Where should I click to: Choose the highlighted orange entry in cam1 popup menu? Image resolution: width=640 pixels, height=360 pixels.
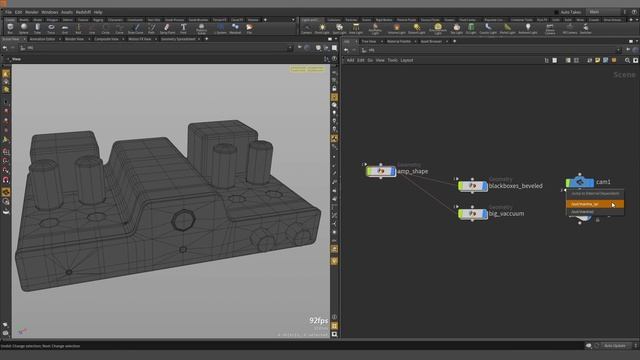[x=595, y=204]
